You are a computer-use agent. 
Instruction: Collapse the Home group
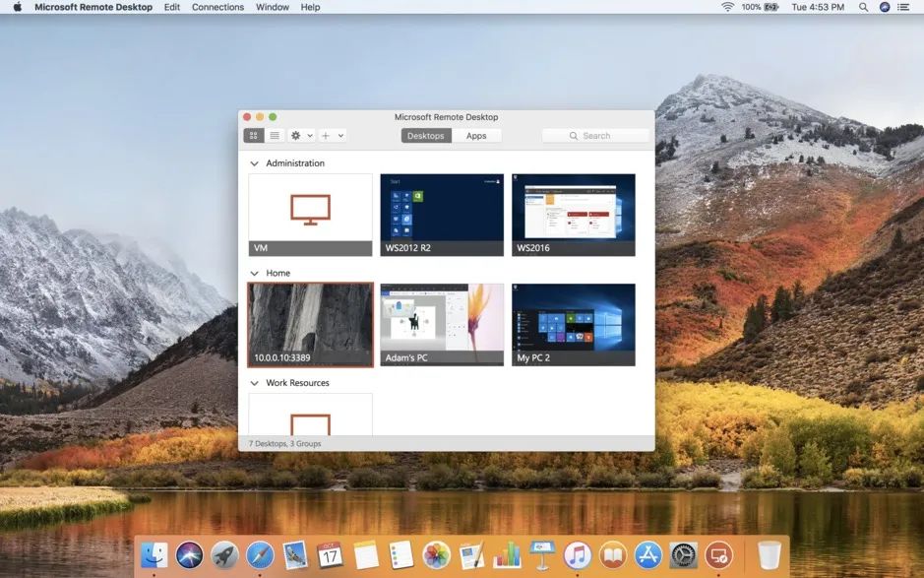click(x=254, y=273)
